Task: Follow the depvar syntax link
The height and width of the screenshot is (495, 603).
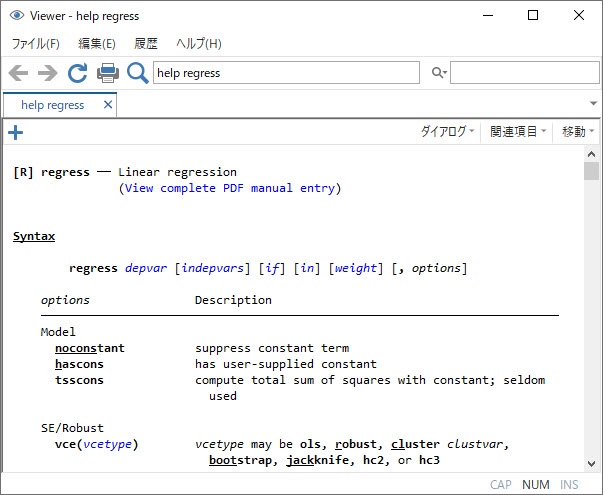Action: tap(146, 268)
